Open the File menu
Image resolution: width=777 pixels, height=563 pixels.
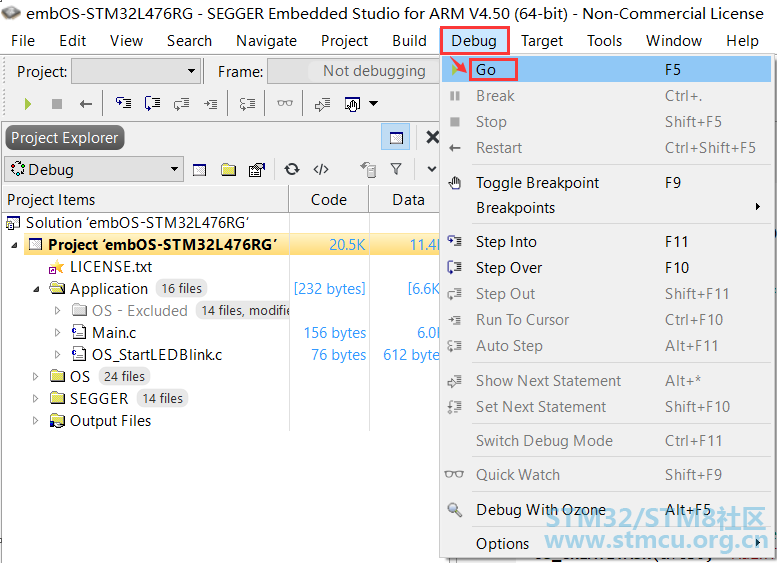(x=23, y=41)
